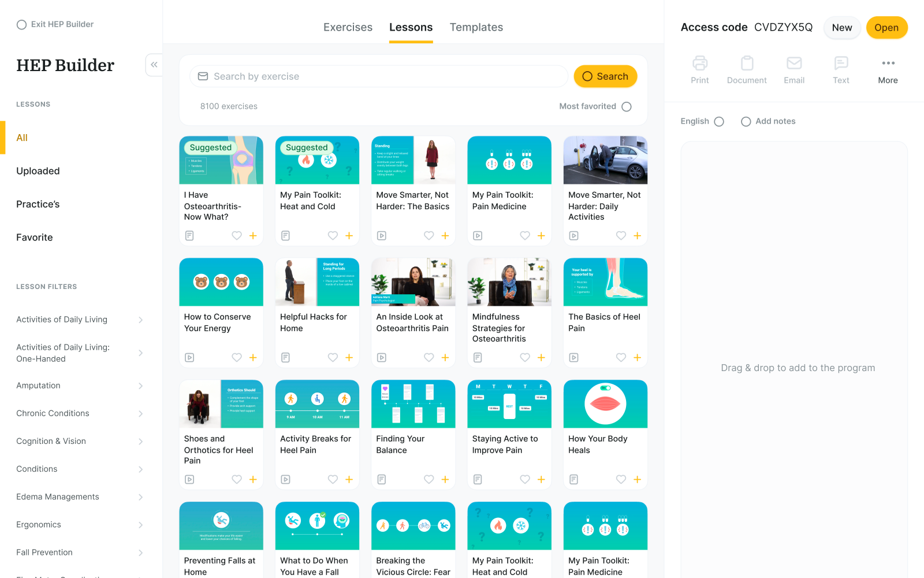Open the Exercises tab
The image size is (924, 578).
[x=348, y=27]
